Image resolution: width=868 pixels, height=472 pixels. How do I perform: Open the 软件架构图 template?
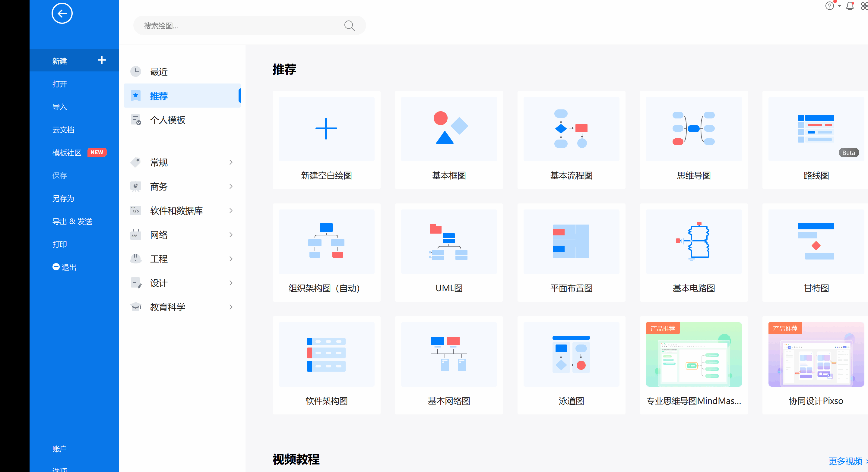pyautogui.click(x=326, y=365)
